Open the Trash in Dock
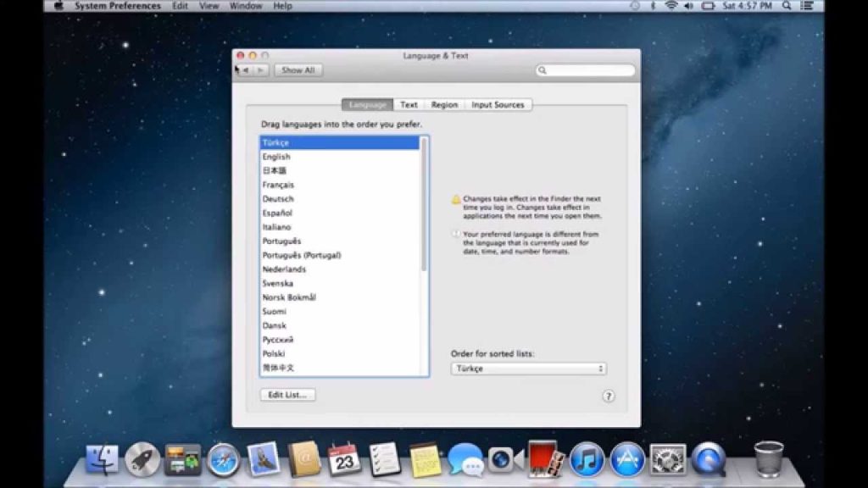 pyautogui.click(x=768, y=459)
